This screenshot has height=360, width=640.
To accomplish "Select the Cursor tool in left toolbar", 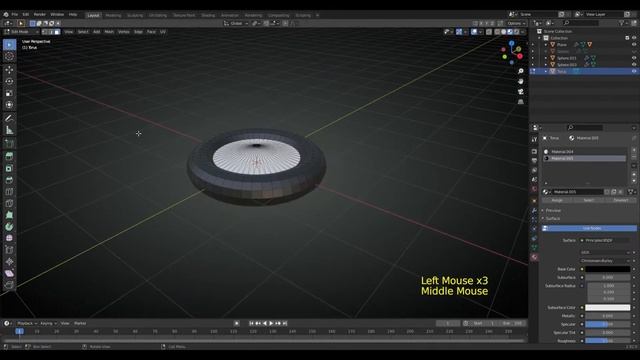I will click(x=9, y=57).
